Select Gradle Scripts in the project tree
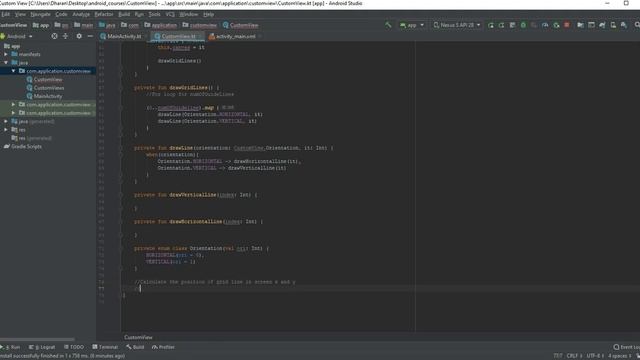This screenshot has width=640, height=360. click(x=23, y=147)
